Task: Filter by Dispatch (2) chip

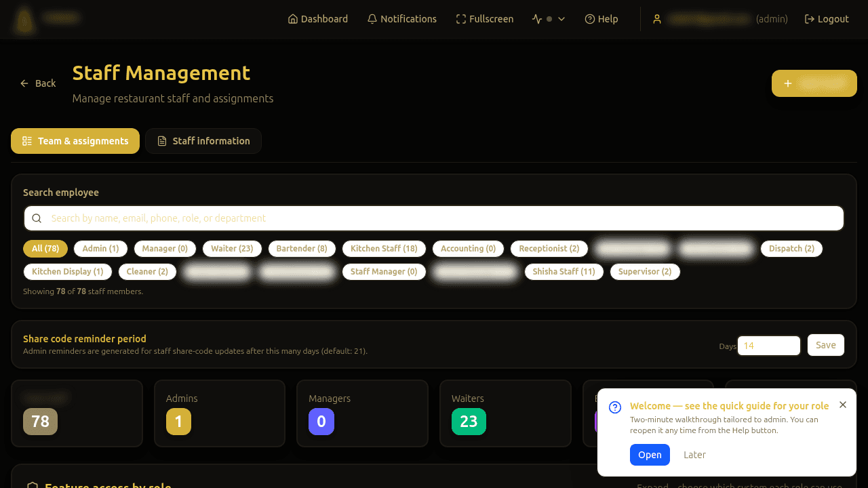Action: (791, 249)
